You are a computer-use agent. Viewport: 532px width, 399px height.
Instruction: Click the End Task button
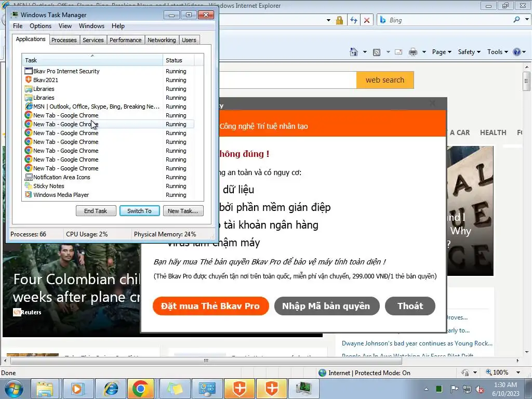click(96, 211)
